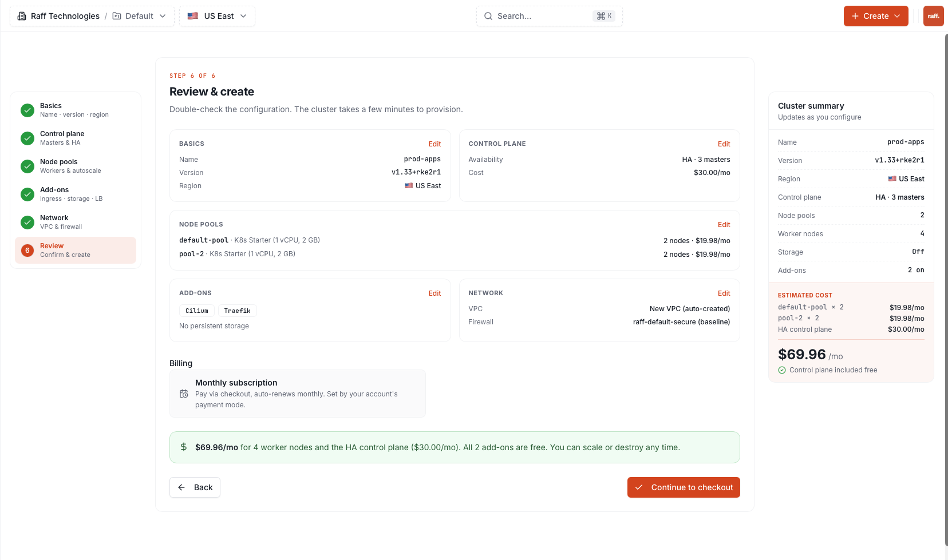Screen dimensions: 948x560
Task: Click the dollar sign icon in cost banner
Action: click(x=184, y=447)
